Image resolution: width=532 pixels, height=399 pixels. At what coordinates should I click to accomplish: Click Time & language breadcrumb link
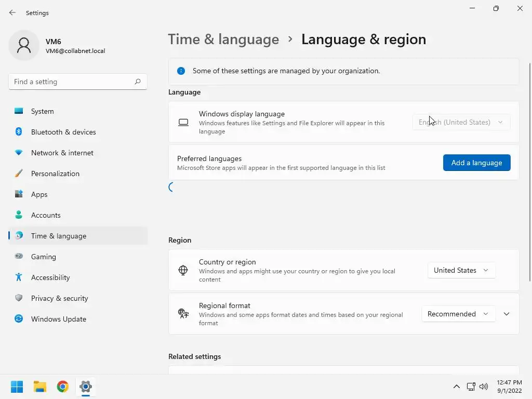223,39
